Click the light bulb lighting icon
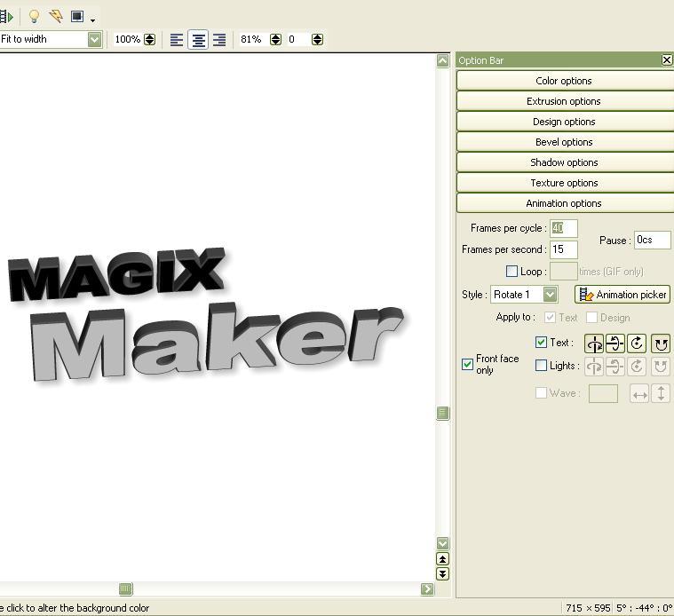The image size is (674, 616). (x=34, y=17)
